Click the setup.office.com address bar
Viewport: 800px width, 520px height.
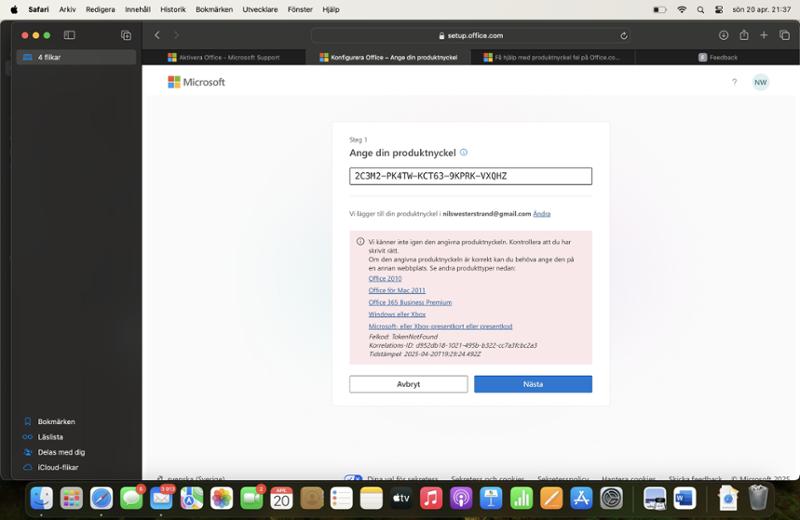pyautogui.click(x=470, y=36)
